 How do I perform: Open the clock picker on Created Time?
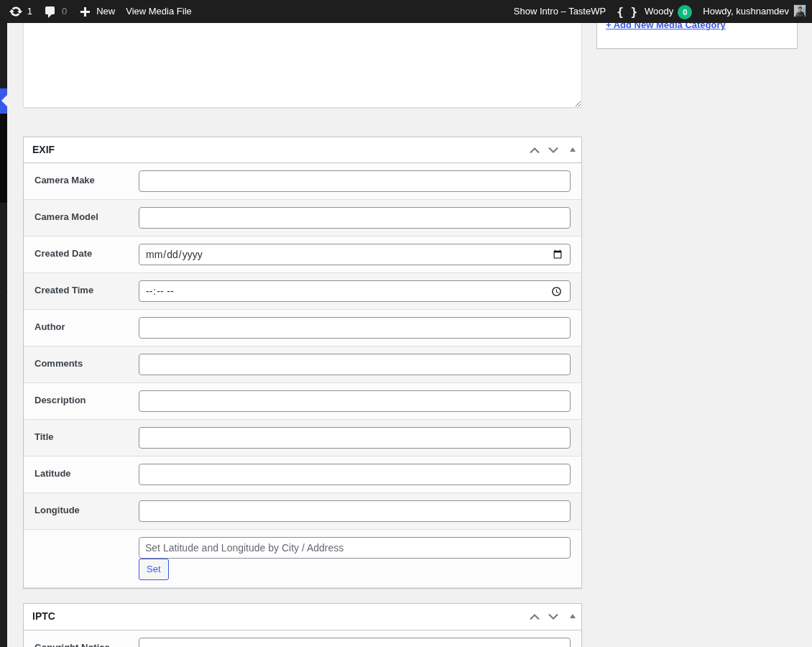556,291
